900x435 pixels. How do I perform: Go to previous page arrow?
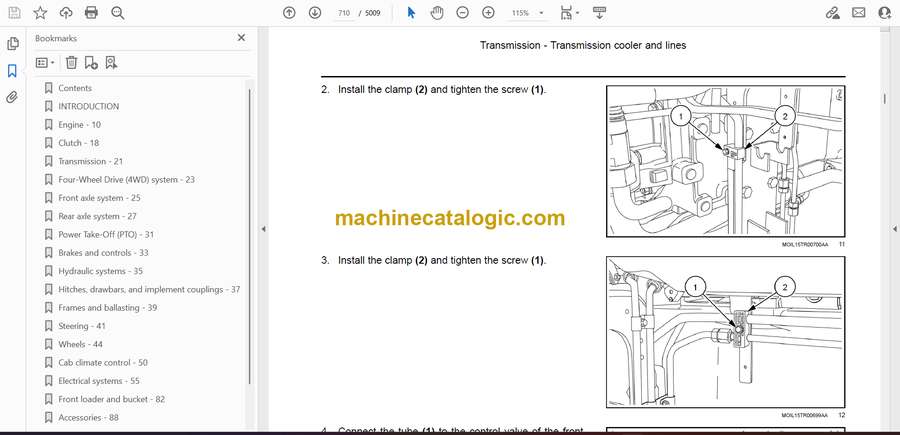289,13
